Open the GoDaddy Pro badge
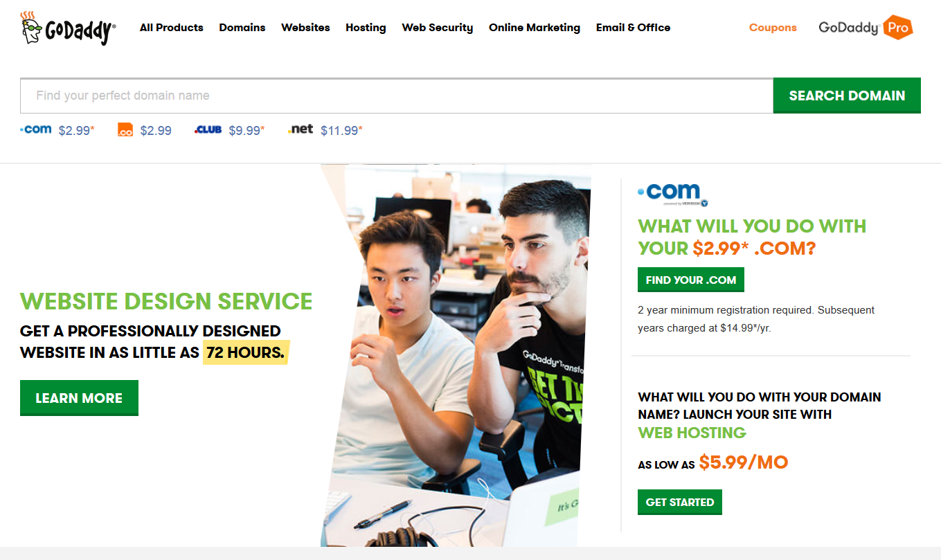 coord(866,28)
